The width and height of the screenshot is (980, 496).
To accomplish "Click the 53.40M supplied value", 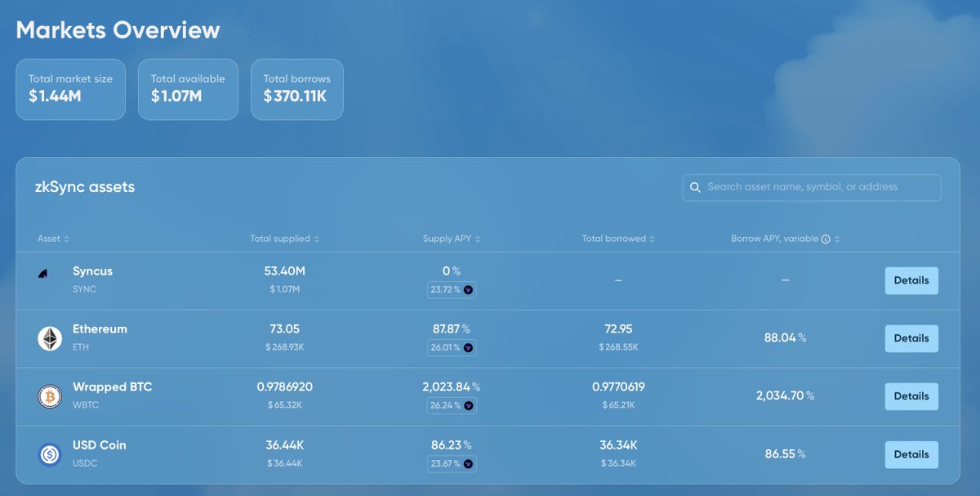I will point(285,271).
